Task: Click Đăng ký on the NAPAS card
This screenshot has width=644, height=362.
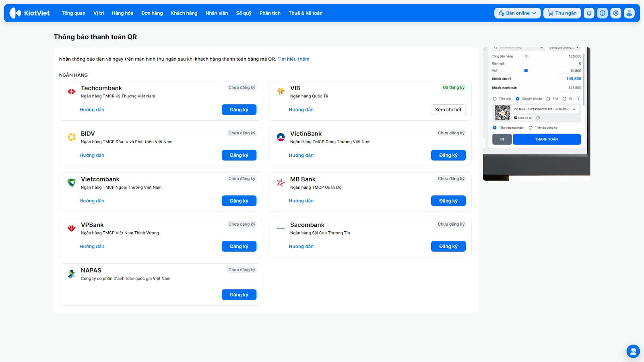Action: coord(239,295)
